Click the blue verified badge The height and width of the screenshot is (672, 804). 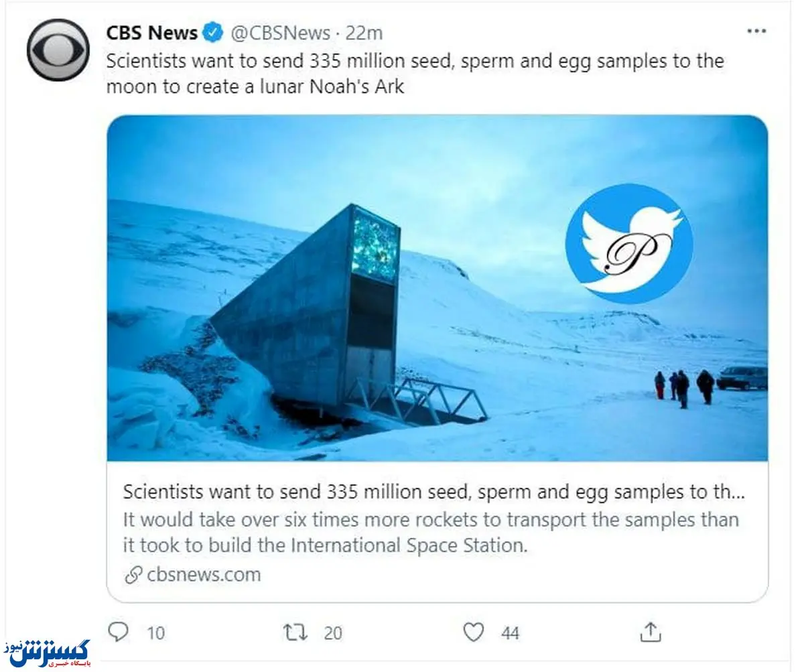coord(214,32)
